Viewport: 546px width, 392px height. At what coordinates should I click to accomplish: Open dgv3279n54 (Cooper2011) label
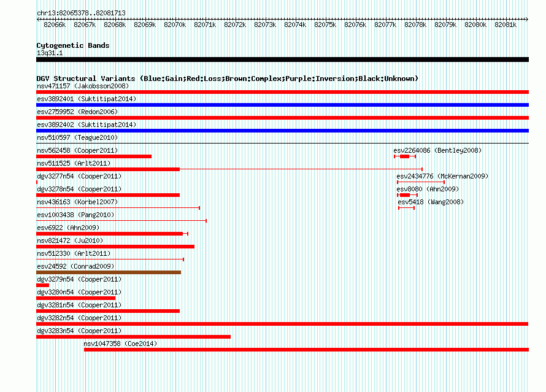pyautogui.click(x=79, y=279)
